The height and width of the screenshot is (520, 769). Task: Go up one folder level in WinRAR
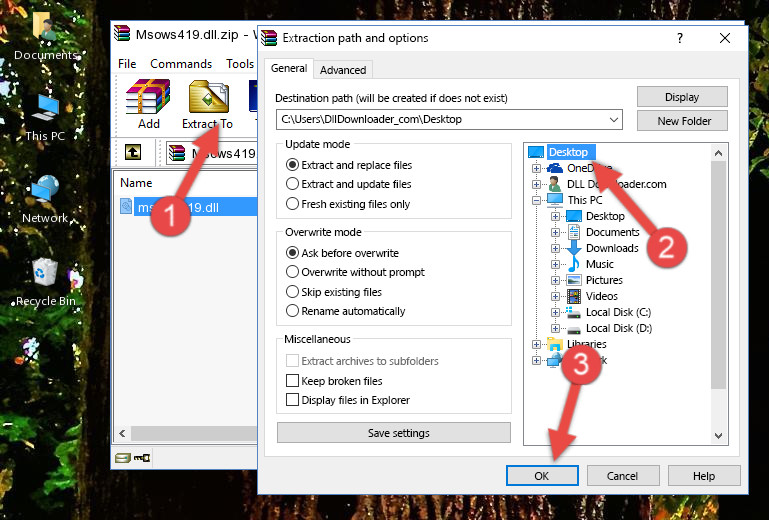pos(133,153)
